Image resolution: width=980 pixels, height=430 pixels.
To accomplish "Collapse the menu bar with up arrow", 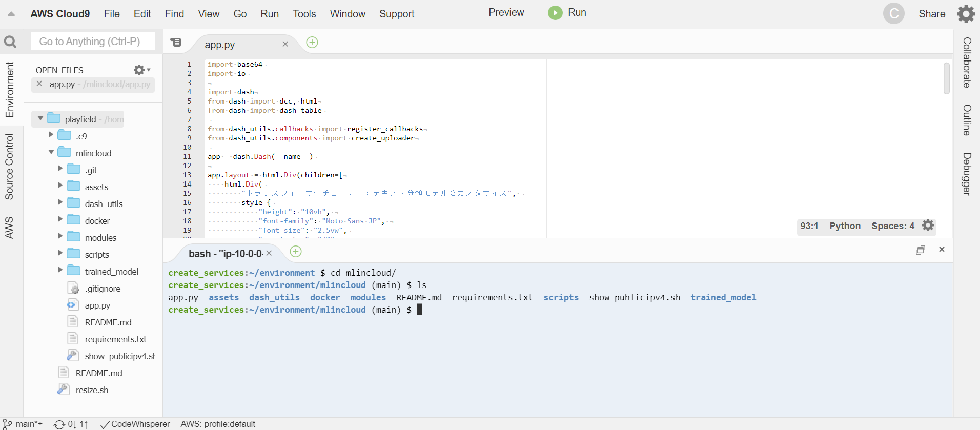I will pyautogui.click(x=11, y=14).
